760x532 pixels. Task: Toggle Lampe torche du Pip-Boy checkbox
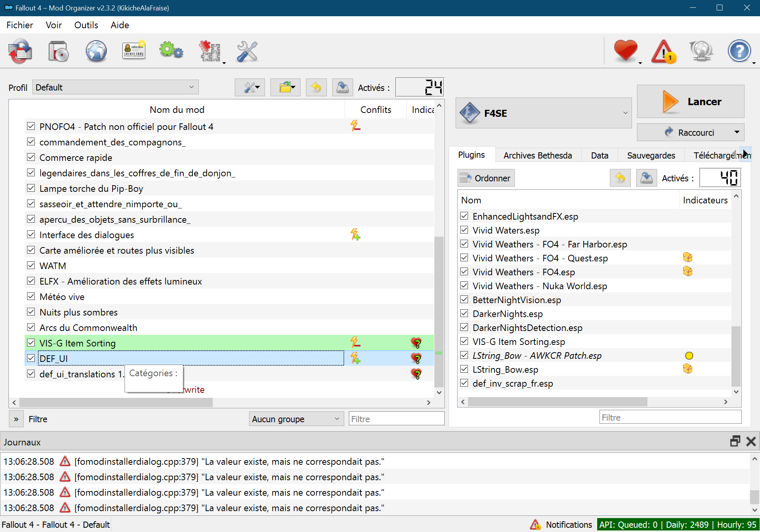(x=31, y=188)
